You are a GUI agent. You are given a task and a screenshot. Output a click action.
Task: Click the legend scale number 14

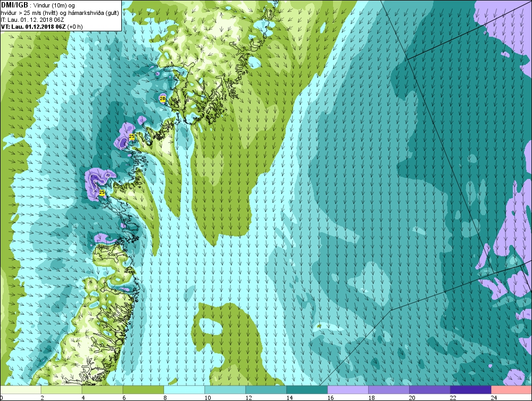[289, 398]
